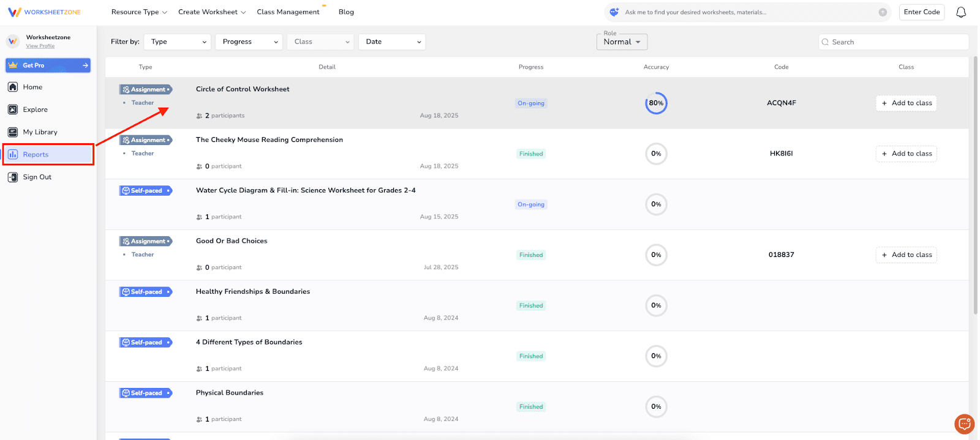The width and height of the screenshot is (980, 440).
Task: Click the 80% accuracy ring
Action: coord(656,103)
